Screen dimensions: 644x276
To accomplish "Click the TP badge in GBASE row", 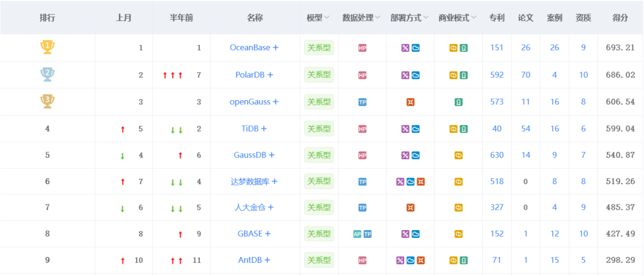I will (367, 234).
